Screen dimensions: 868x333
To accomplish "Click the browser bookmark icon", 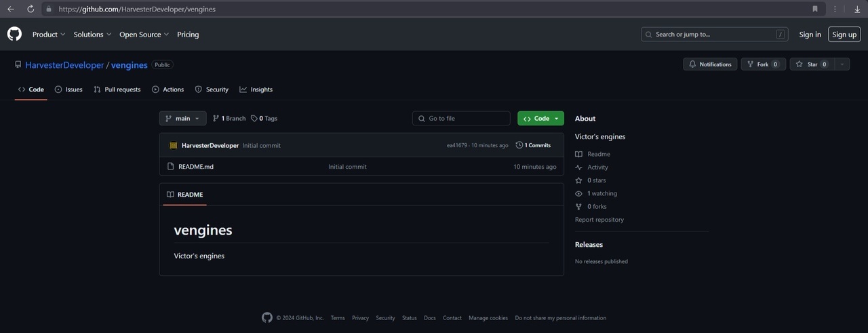I will [x=815, y=9].
